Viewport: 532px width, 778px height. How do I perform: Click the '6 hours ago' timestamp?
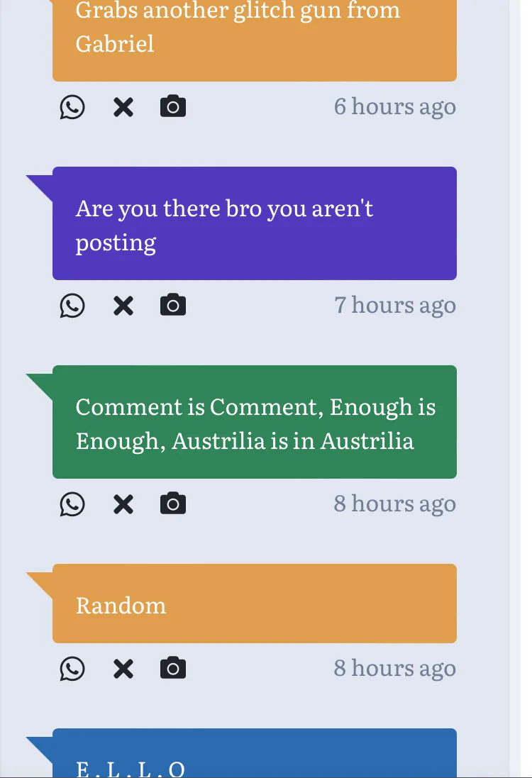(x=394, y=107)
